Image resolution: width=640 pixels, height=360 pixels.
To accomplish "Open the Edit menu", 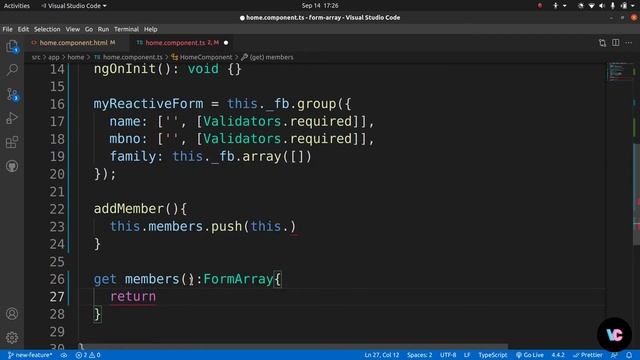I will pyautogui.click(x=23, y=29).
